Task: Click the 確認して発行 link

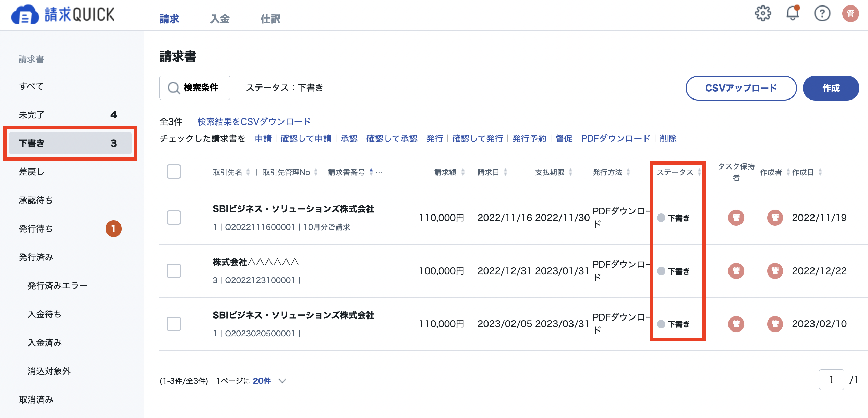Action: tap(478, 138)
